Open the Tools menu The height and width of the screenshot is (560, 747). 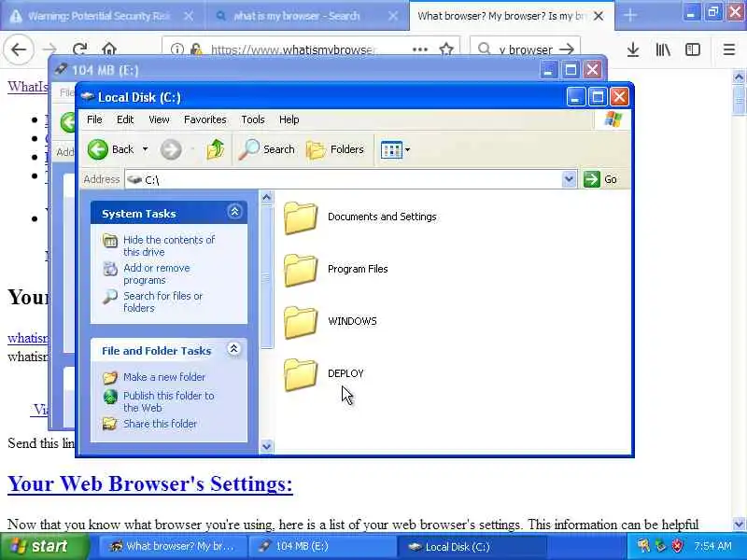[x=253, y=119]
